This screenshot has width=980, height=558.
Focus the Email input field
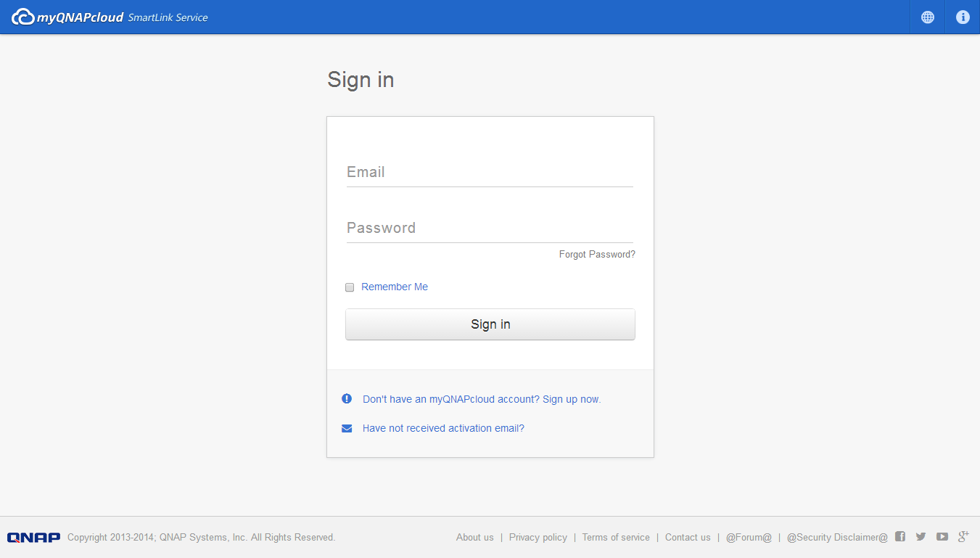coord(490,173)
